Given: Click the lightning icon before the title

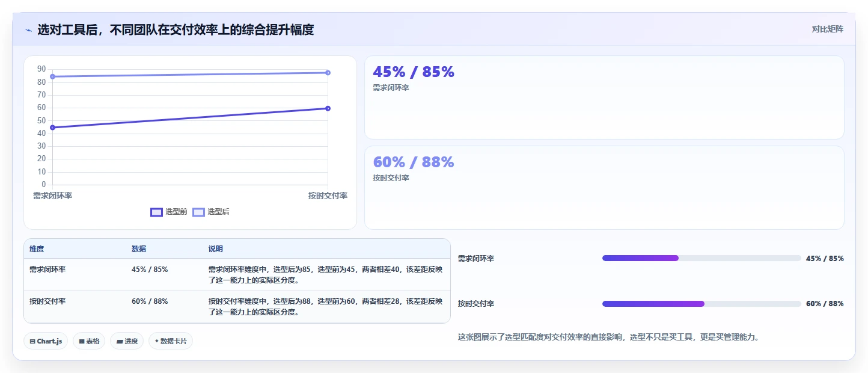Looking at the screenshot, I should tap(28, 29).
